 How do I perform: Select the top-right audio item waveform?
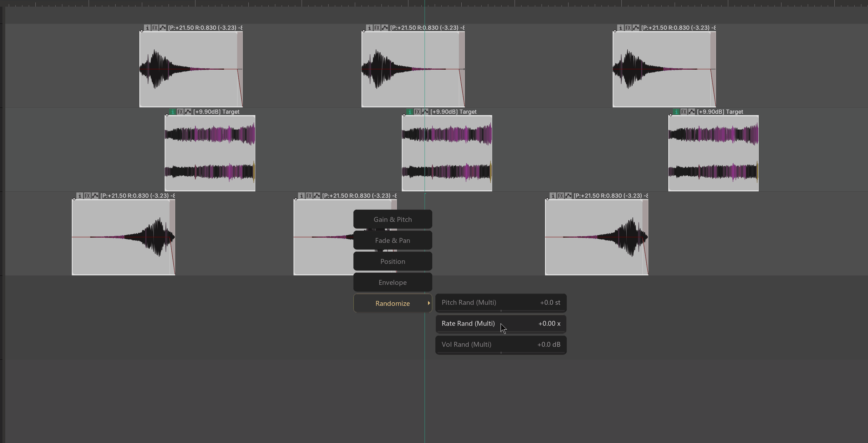pyautogui.click(x=664, y=69)
